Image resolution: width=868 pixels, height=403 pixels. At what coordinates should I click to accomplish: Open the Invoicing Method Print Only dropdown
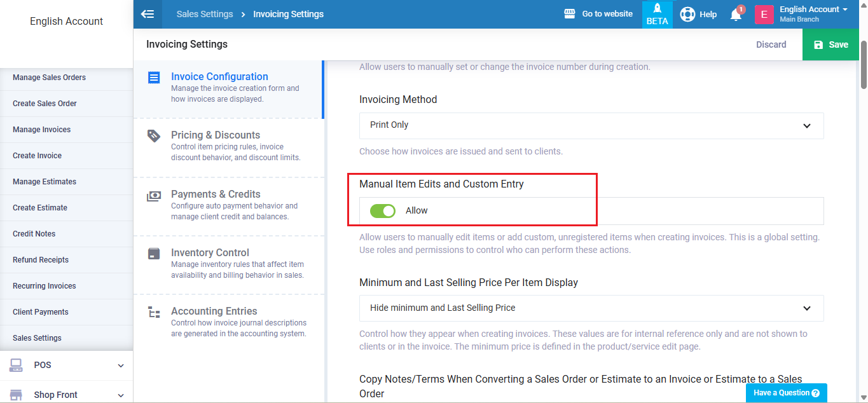pyautogui.click(x=591, y=126)
